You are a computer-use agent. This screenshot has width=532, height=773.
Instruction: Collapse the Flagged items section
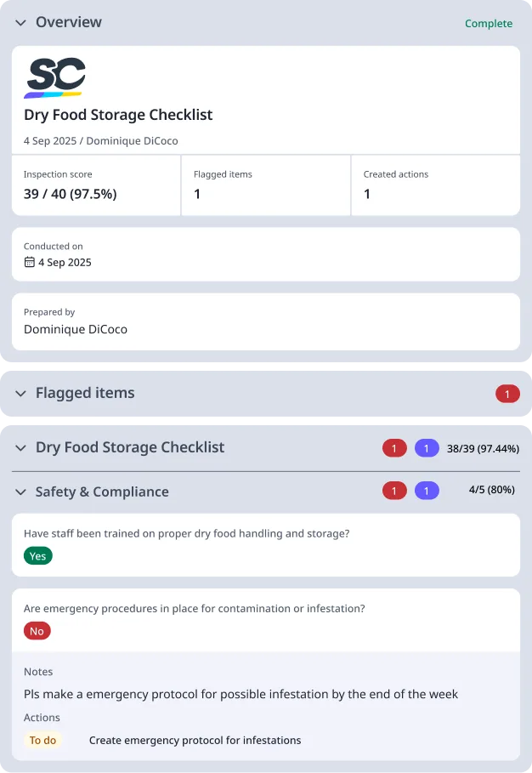pos(20,393)
